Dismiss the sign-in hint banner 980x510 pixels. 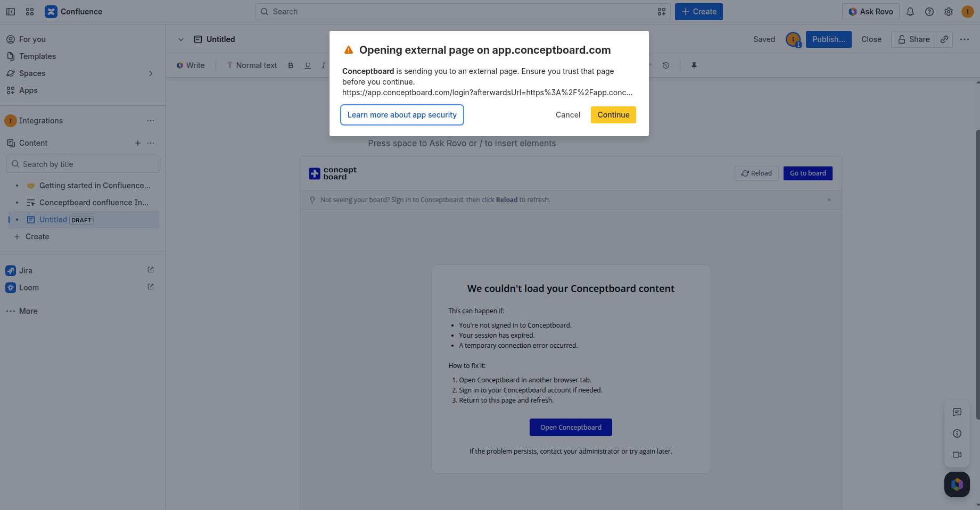click(x=829, y=200)
